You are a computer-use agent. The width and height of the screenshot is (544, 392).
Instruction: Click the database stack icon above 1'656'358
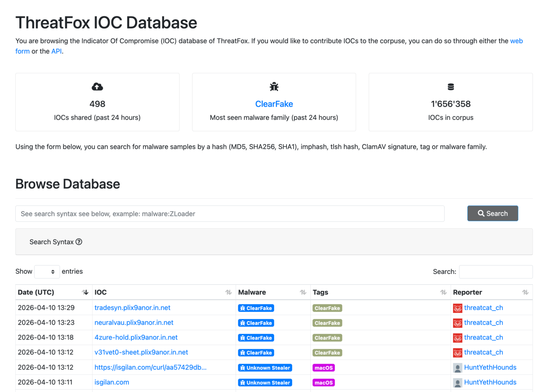pyautogui.click(x=450, y=87)
